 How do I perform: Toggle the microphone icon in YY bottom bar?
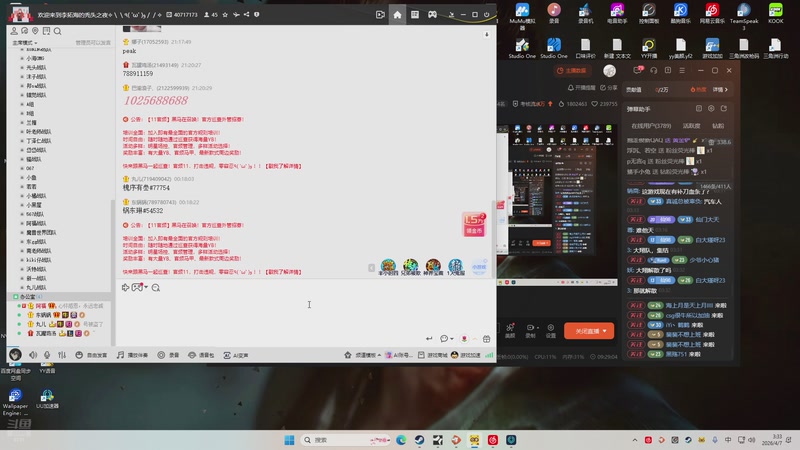pos(47,355)
